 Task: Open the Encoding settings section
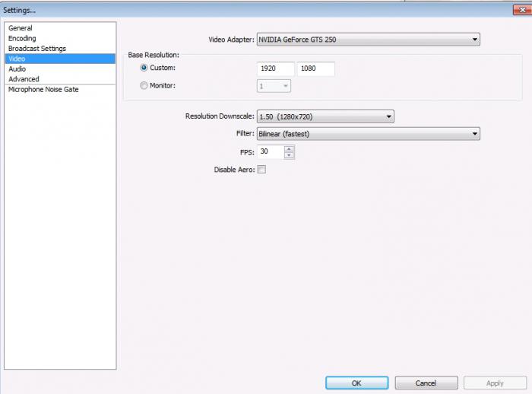tap(22, 38)
